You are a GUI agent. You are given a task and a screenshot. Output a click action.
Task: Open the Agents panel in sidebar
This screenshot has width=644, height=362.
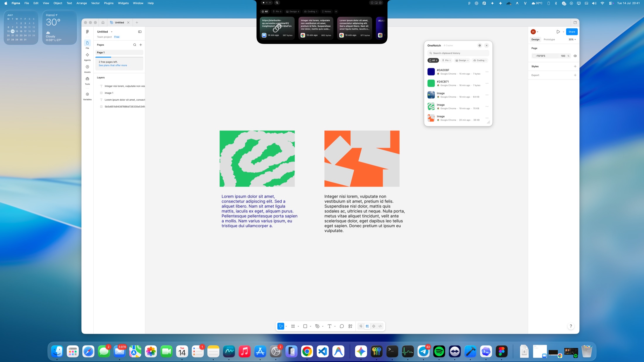[x=87, y=56]
